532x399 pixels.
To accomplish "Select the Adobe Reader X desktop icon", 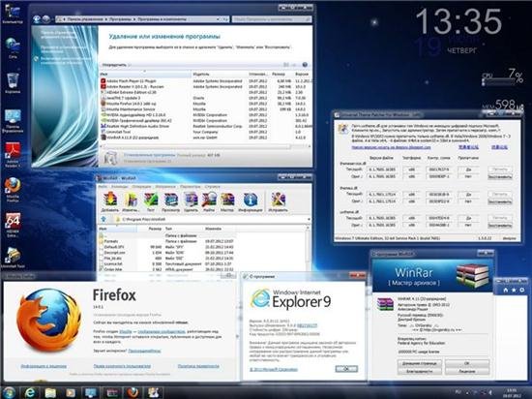I will coord(13,155).
